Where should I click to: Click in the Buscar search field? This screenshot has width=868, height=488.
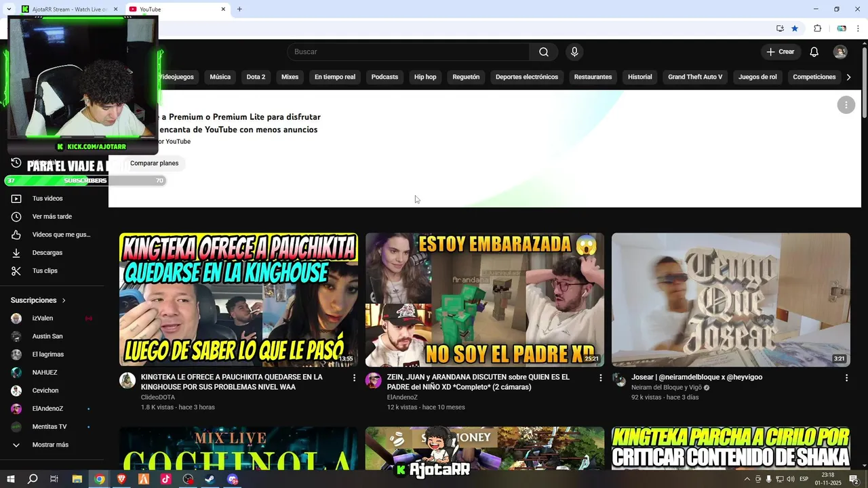pyautogui.click(x=408, y=52)
